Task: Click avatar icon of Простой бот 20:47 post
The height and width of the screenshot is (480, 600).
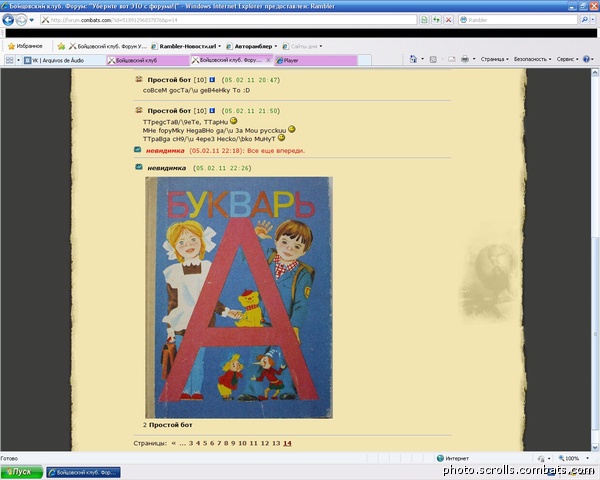Action: tap(139, 79)
